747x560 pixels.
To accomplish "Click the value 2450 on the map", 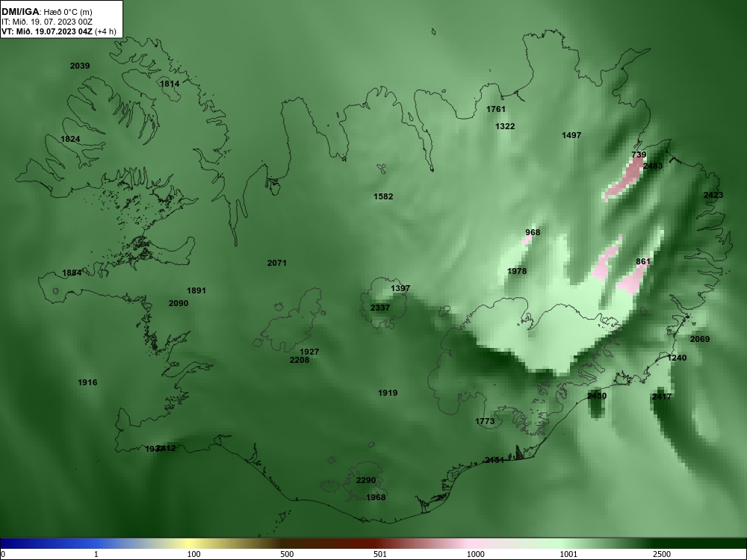I will coord(596,396).
